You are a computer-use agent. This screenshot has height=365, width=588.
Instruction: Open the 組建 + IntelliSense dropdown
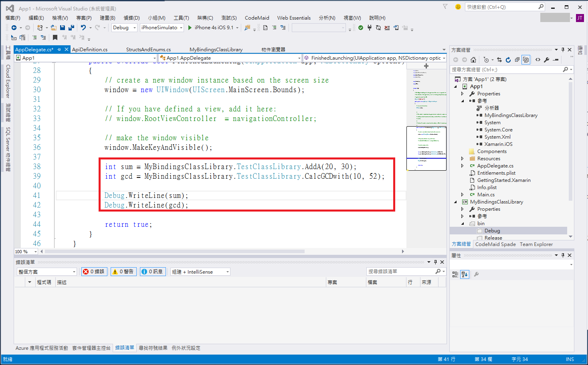(200, 272)
